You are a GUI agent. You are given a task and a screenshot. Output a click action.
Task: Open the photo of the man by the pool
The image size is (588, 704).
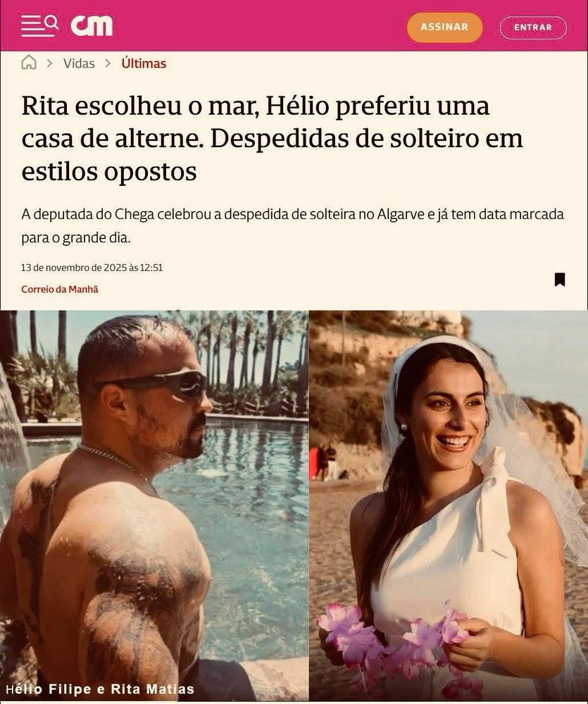(x=154, y=505)
